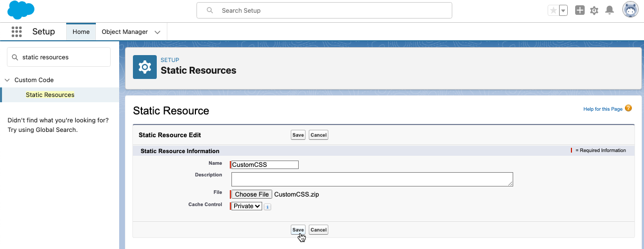Open the App Launcher grid icon
This screenshot has width=644, height=249.
coord(16,32)
